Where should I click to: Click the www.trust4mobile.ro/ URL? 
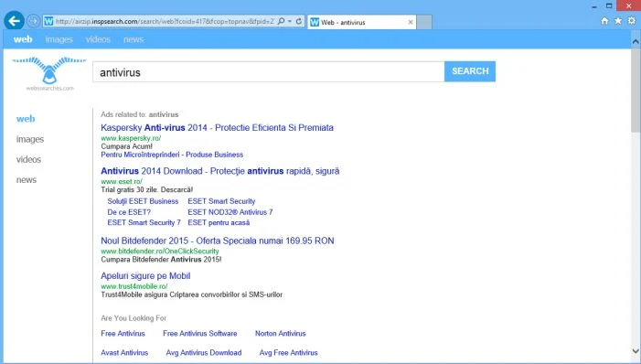pos(134,286)
